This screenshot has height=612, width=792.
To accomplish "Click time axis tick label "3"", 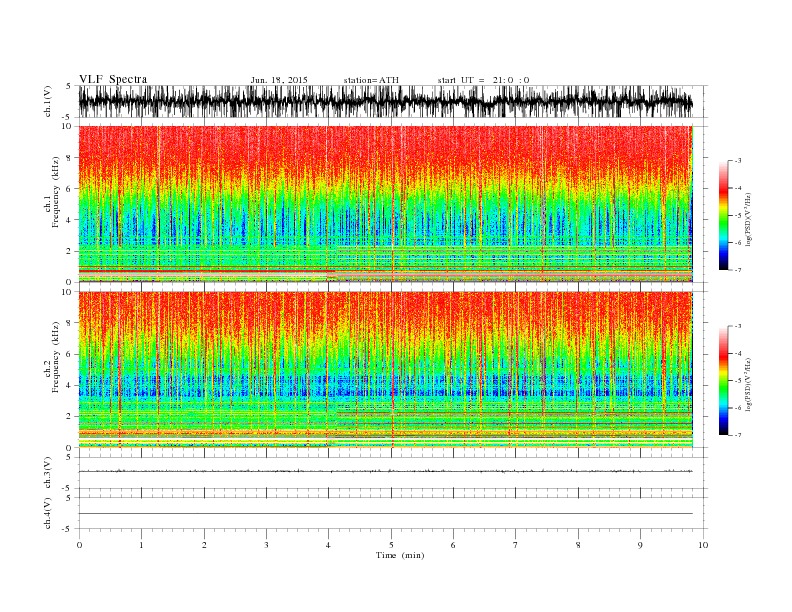I will (266, 545).
